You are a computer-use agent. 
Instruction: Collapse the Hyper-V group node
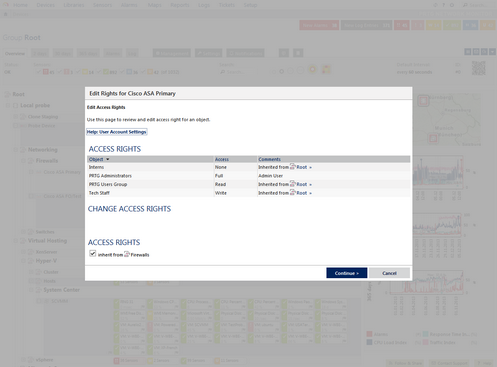(23, 261)
